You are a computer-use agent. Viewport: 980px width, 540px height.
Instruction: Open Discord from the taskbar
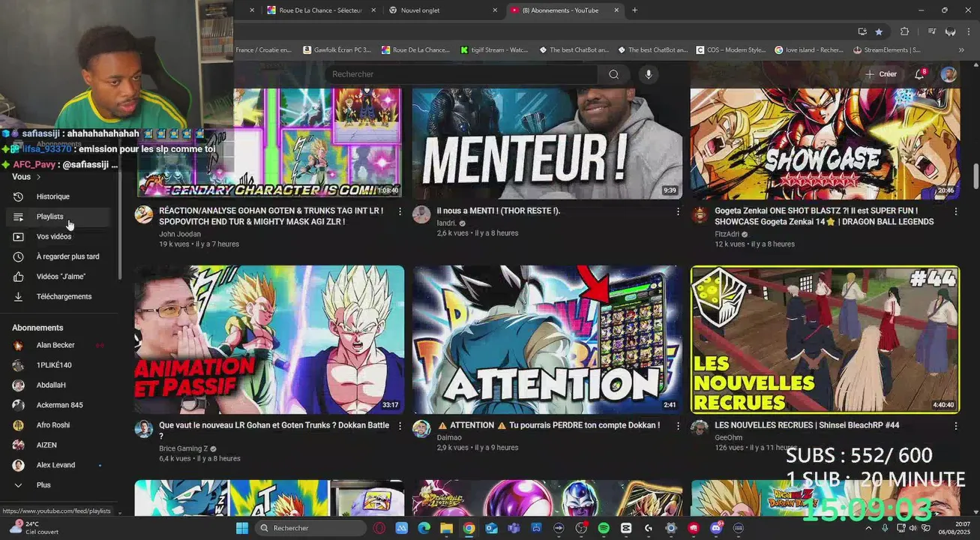coord(716,528)
